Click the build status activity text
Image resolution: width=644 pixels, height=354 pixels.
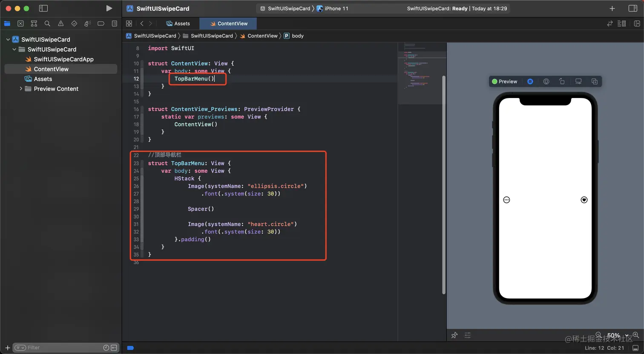coord(457,9)
